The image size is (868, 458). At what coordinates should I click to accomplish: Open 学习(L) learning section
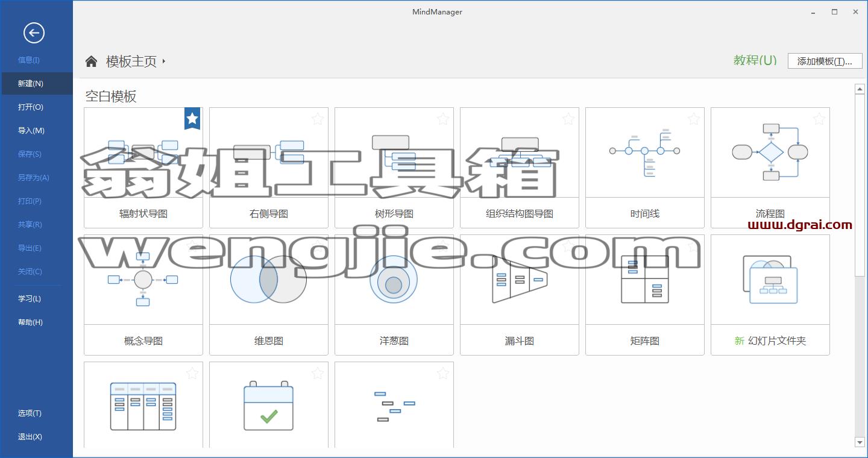coord(36,298)
